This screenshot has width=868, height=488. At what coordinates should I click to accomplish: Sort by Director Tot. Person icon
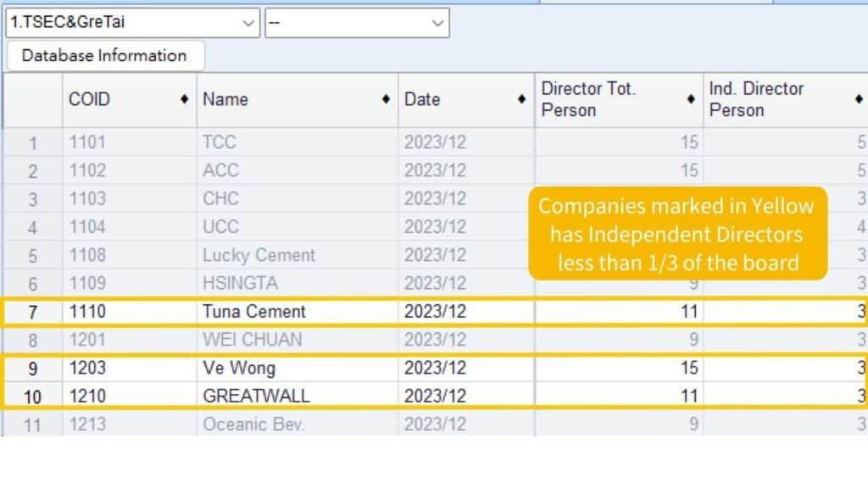pyautogui.click(x=691, y=100)
